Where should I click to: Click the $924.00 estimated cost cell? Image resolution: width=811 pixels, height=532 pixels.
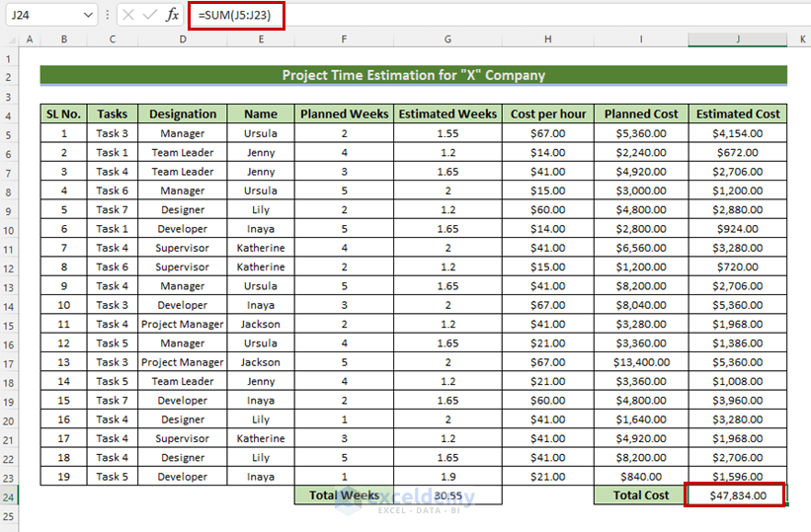coord(738,229)
